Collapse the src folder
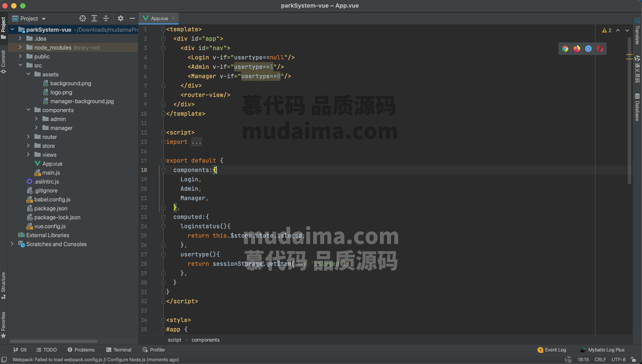Image resolution: width=642 pixels, height=364 pixels. pyautogui.click(x=20, y=65)
